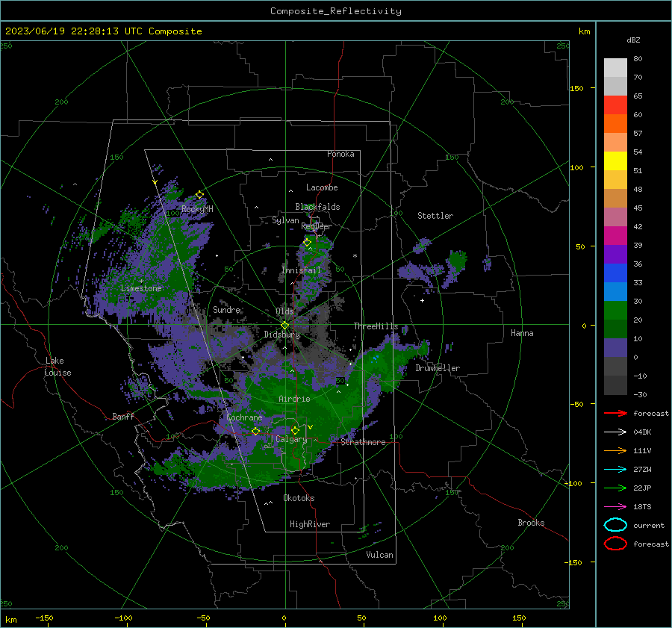Click the red forecast ellipse legend icon

click(x=615, y=544)
